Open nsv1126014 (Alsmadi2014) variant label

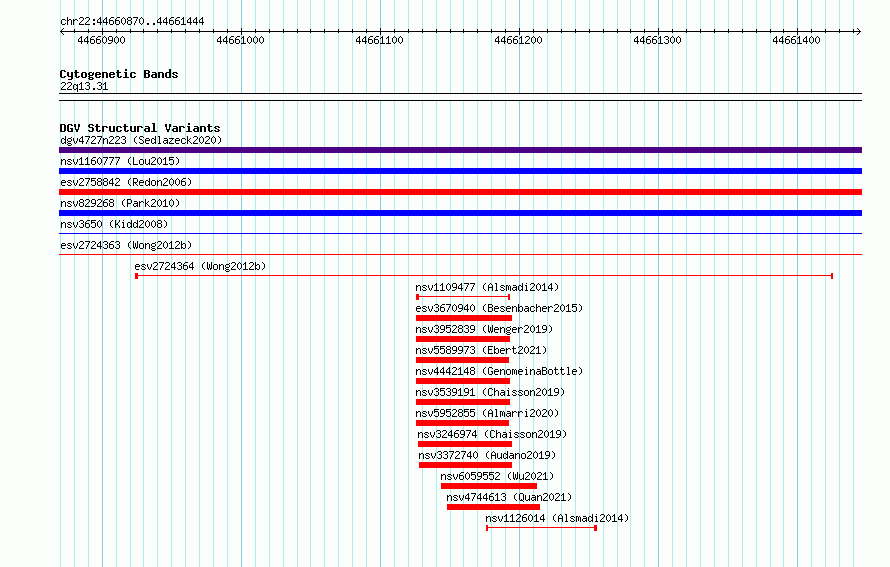pos(557,518)
